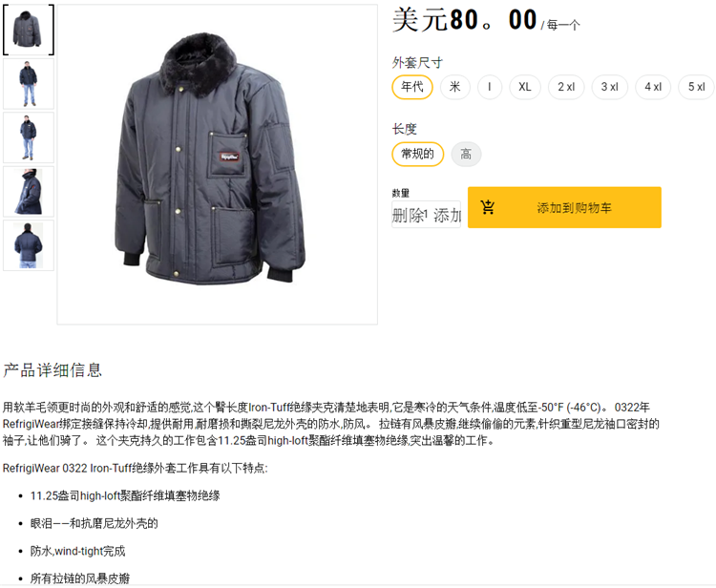Show the back-view jacket thumbnail
The image size is (716, 588).
(x=29, y=245)
